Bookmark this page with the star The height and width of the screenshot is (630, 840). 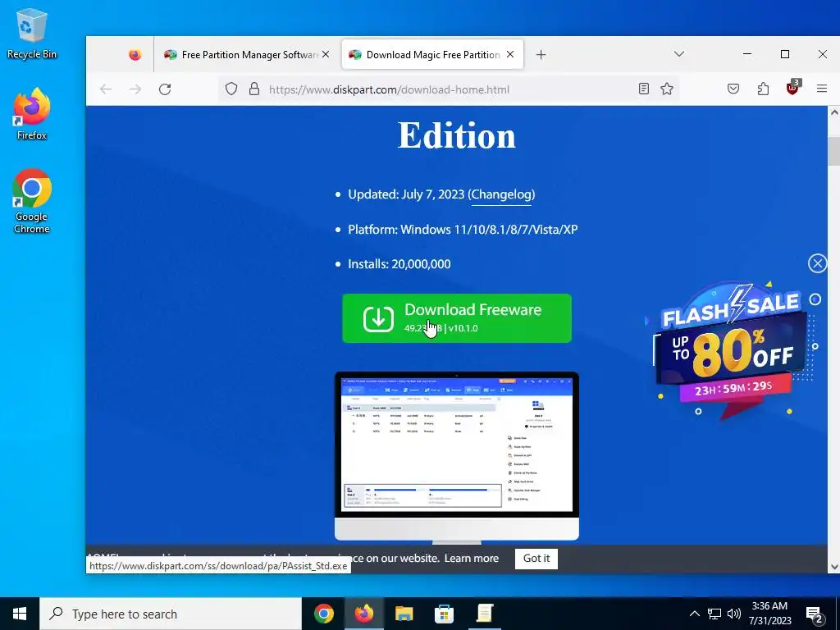click(667, 89)
